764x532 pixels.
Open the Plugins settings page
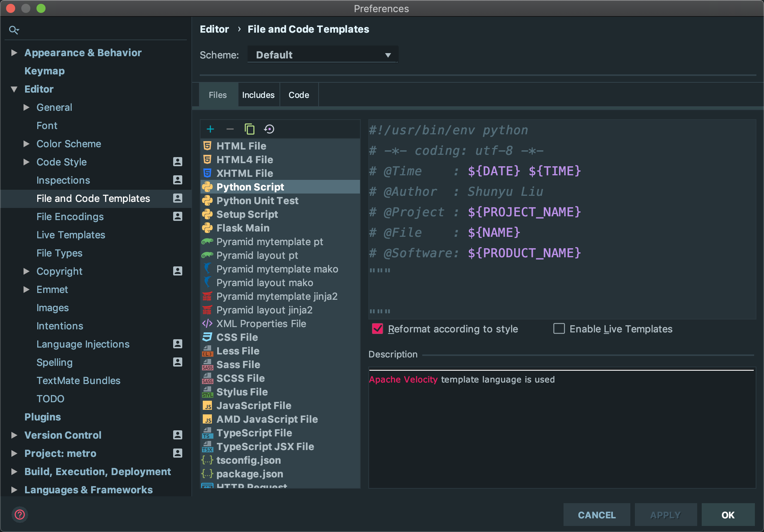pyautogui.click(x=43, y=417)
